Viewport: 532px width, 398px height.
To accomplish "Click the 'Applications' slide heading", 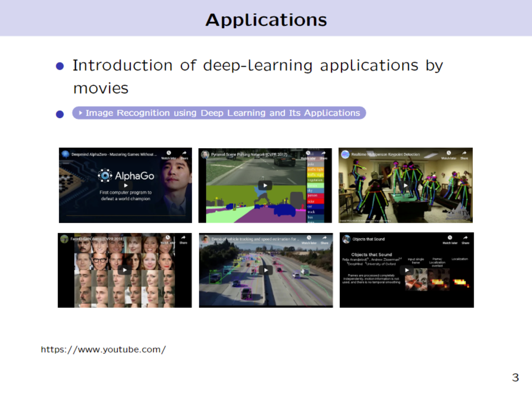I will click(266, 20).
